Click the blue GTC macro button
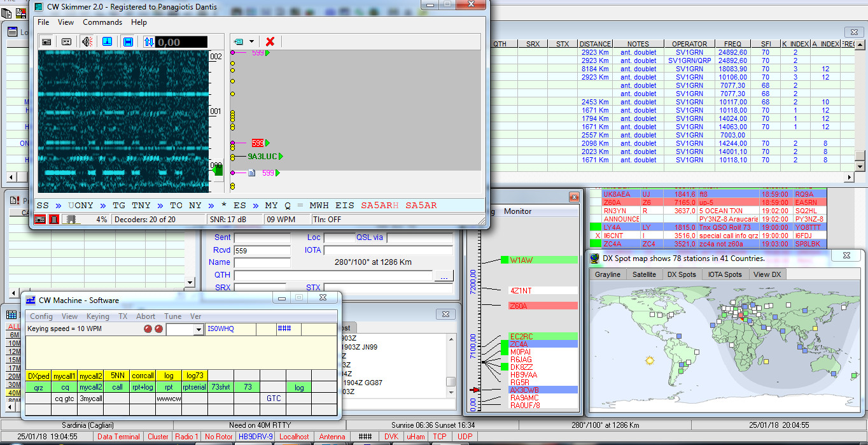Screen dimensions: 868x445 tap(273, 399)
